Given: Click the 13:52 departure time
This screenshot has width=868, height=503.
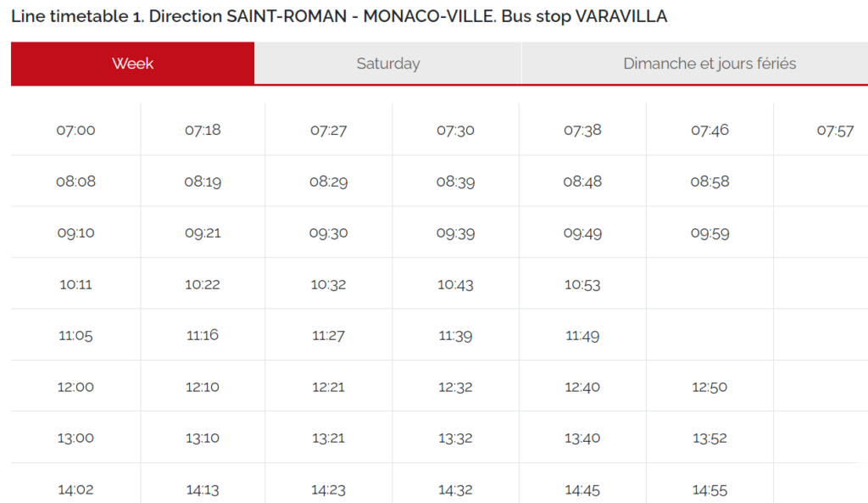Looking at the screenshot, I should (x=709, y=438).
